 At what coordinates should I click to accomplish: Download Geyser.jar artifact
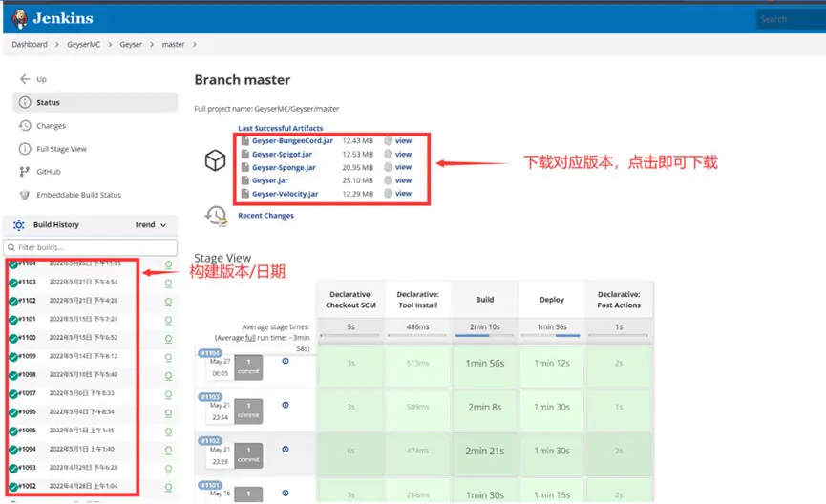pos(269,180)
